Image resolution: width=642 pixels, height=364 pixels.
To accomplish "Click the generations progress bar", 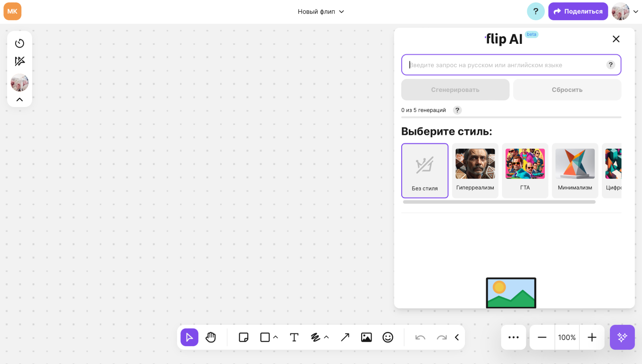I will 511,117.
